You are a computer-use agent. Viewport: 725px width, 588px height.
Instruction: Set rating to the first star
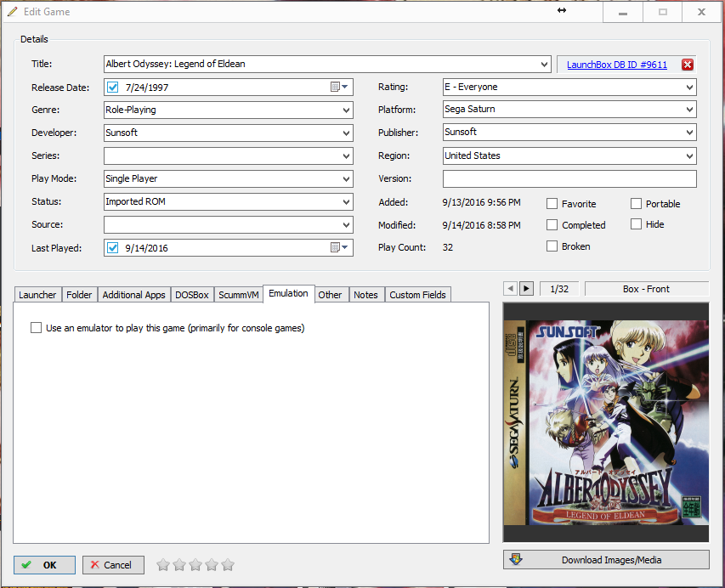(x=162, y=565)
